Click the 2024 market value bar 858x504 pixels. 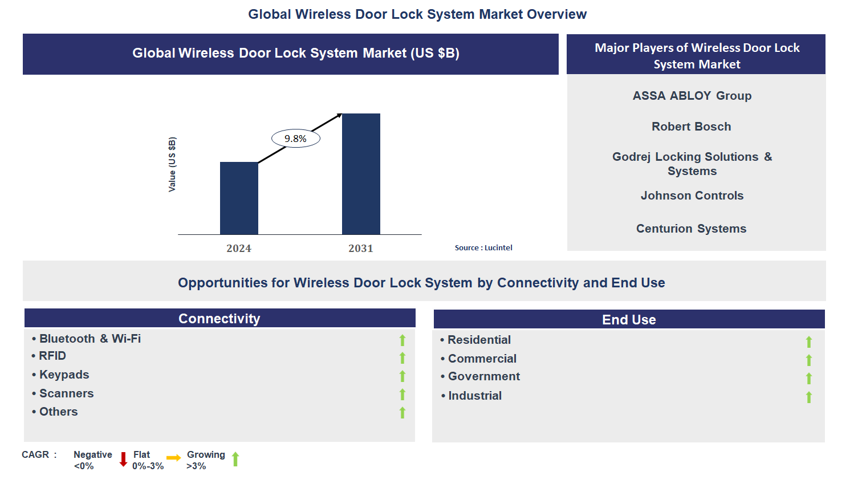(239, 198)
